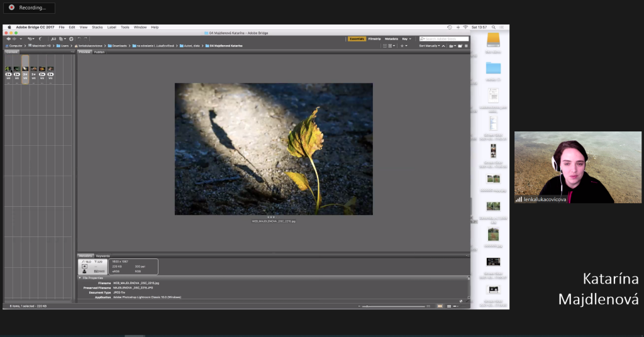644x337 pixels.
Task: Rotate 90° clockwise
Action: tap(86, 39)
